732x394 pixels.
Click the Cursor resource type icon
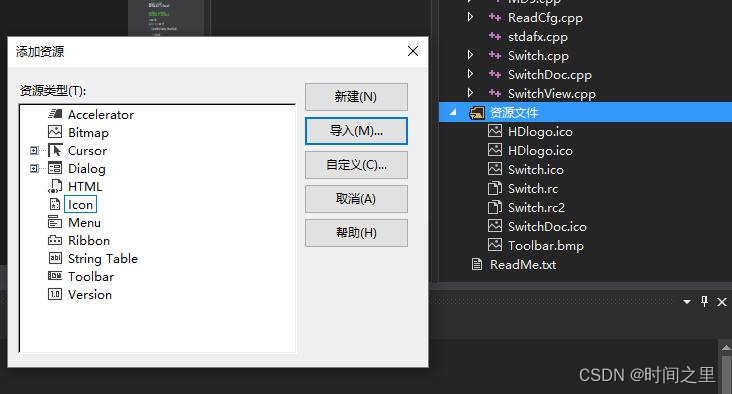tap(55, 150)
